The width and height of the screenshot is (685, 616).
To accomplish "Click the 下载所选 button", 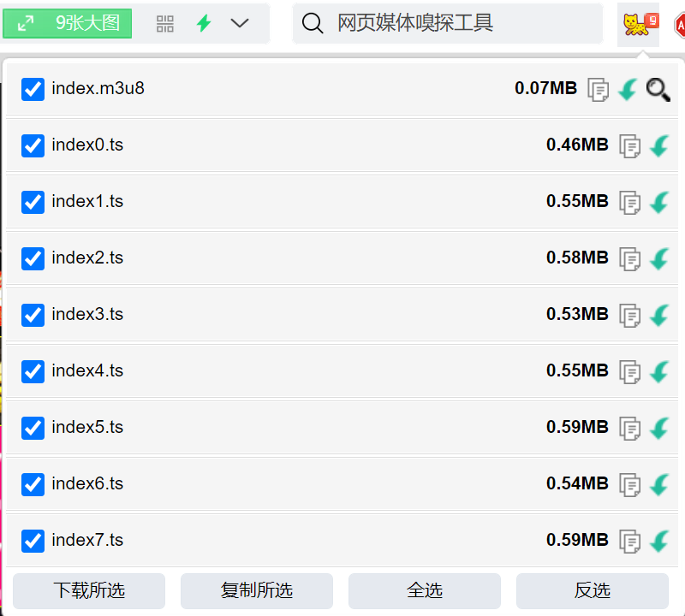I will [x=89, y=590].
